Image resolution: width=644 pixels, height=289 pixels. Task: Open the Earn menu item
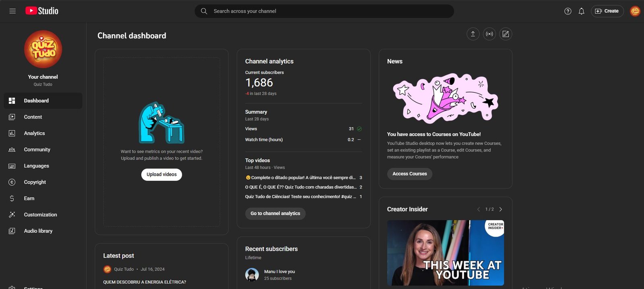click(43, 199)
